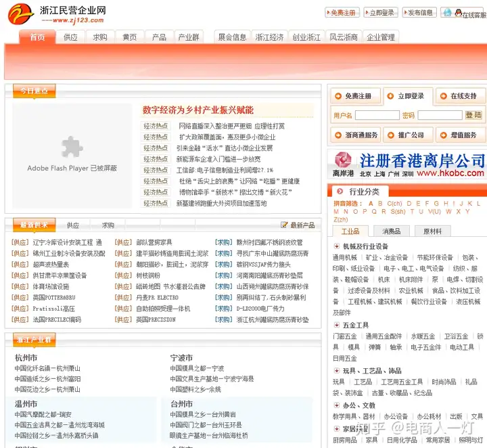Click the pencil icon beside 最新产品

click(284, 225)
